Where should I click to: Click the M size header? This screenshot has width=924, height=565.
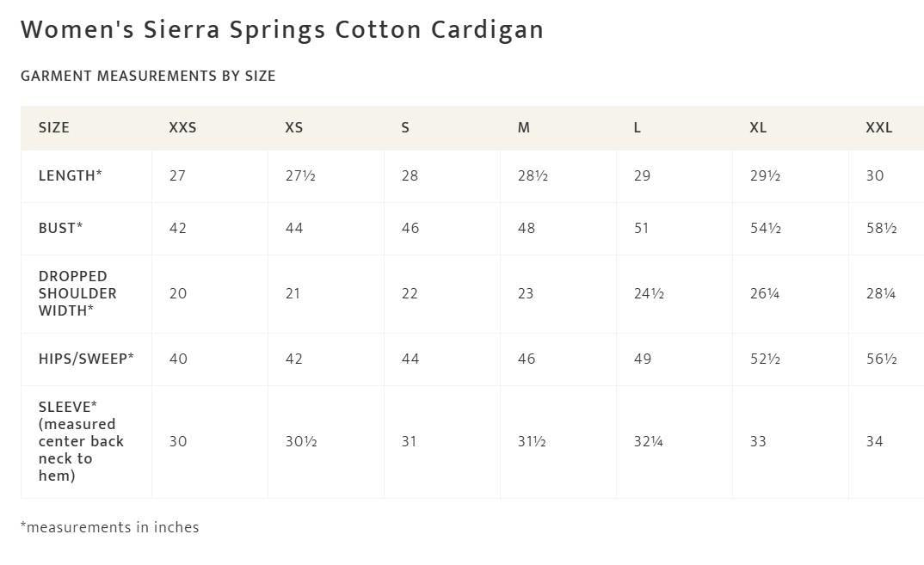[x=524, y=128]
